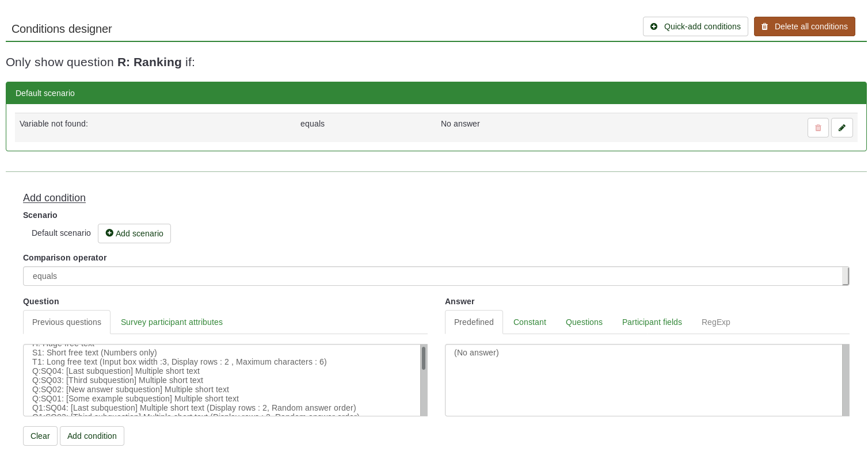Open the Comparison operator dropdown
868x467 pixels.
[x=435, y=276]
